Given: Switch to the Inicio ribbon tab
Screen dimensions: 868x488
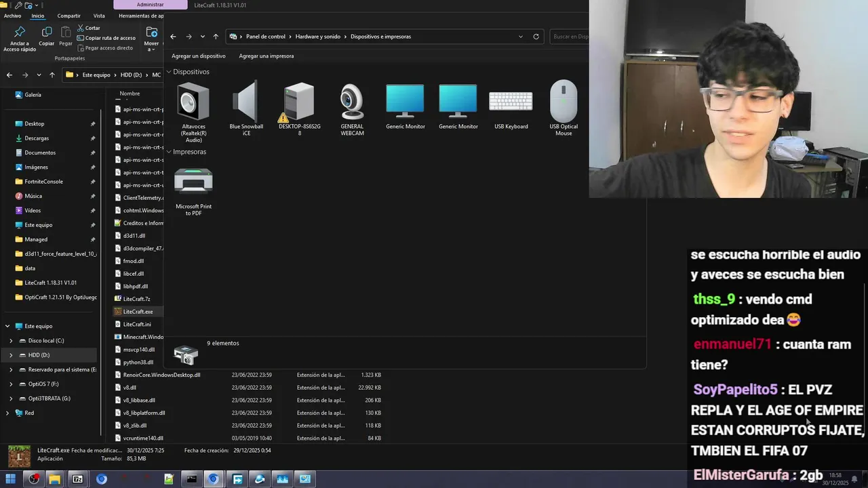Looking at the screenshot, I should click(x=38, y=16).
